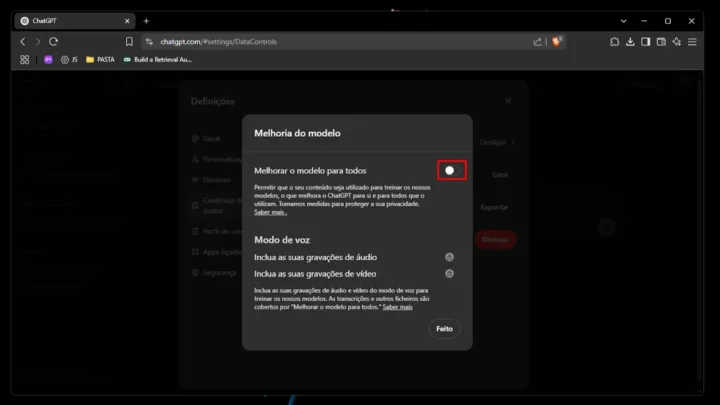
Task: Open the first 'Saber mais' link
Action: (x=270, y=212)
